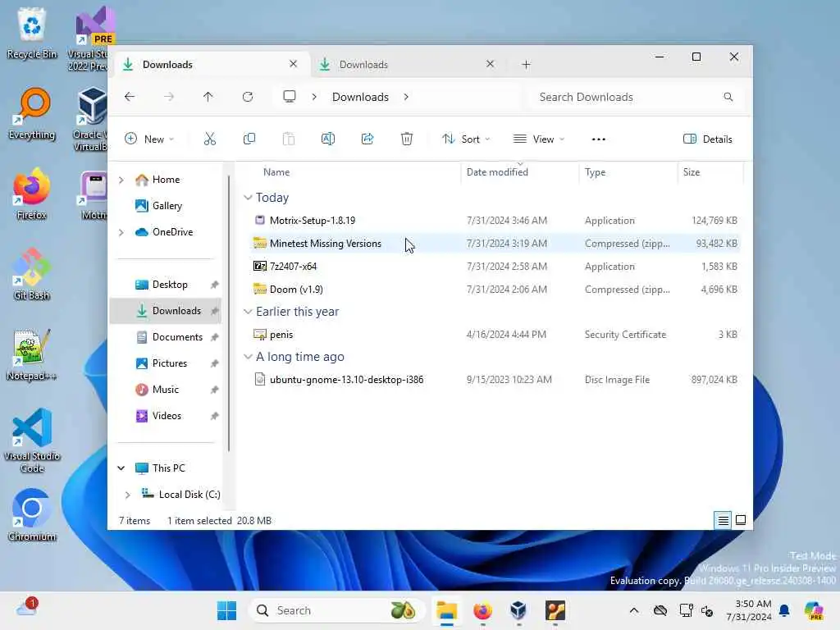This screenshot has width=840, height=630.
Task: Toggle the Details pane button
Action: (x=708, y=139)
